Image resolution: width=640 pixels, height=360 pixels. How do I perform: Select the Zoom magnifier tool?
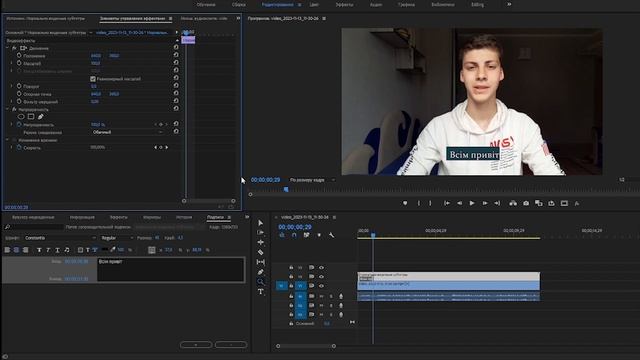click(260, 282)
